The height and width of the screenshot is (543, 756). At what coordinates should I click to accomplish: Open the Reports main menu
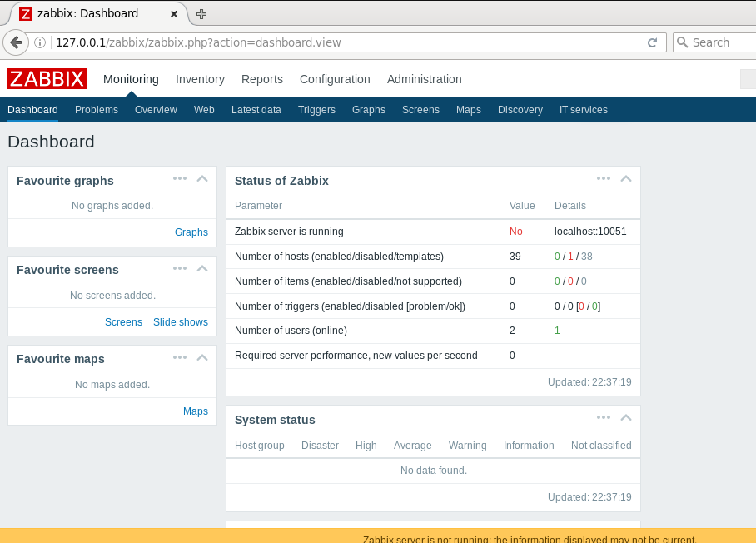pyautogui.click(x=262, y=79)
